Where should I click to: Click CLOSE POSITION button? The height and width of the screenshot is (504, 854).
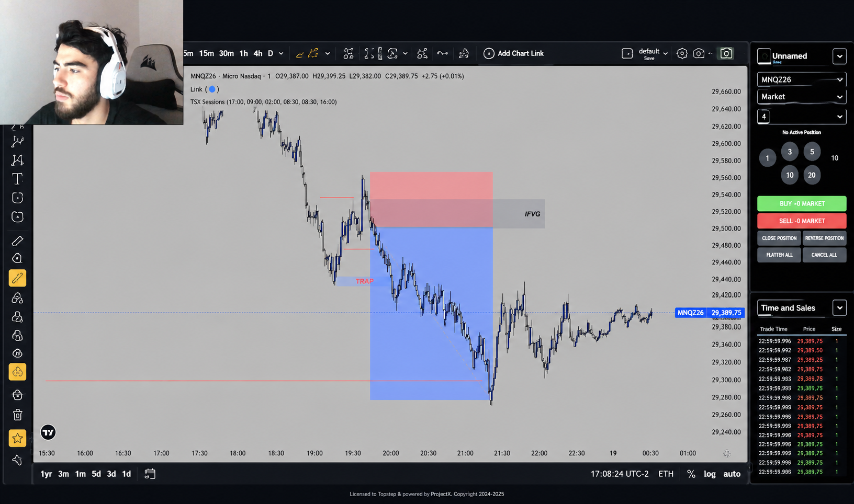click(x=779, y=238)
